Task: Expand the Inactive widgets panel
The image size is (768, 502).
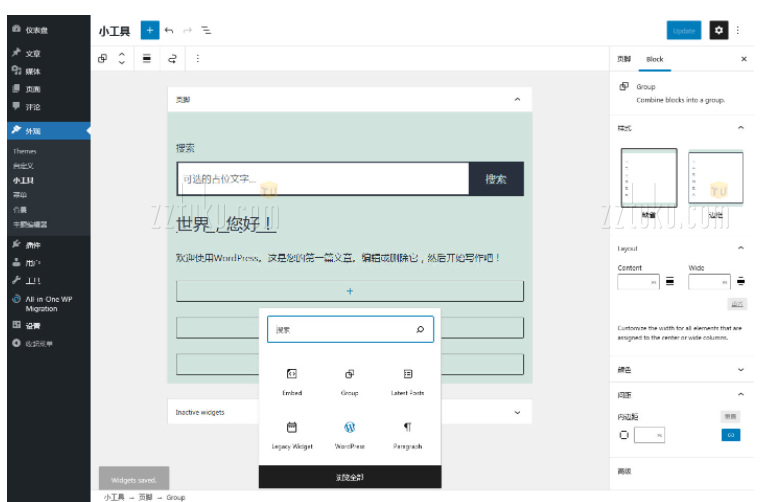Action: click(516, 412)
